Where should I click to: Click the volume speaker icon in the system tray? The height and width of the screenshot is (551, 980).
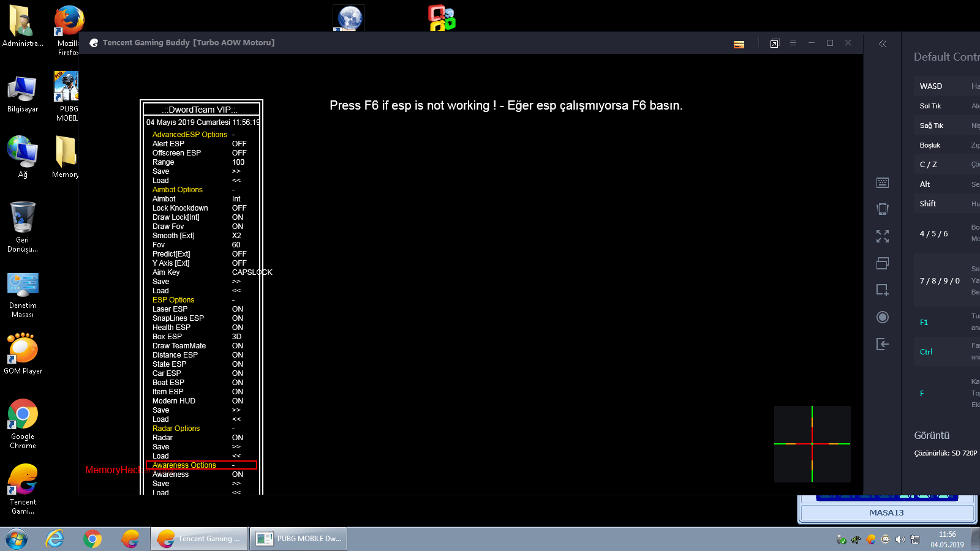[x=900, y=539]
